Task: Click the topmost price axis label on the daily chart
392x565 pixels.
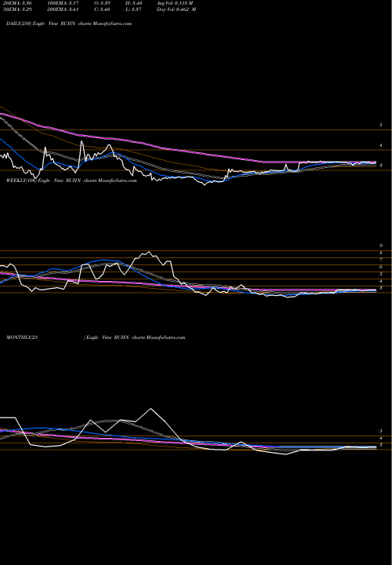Action: [x=381, y=125]
